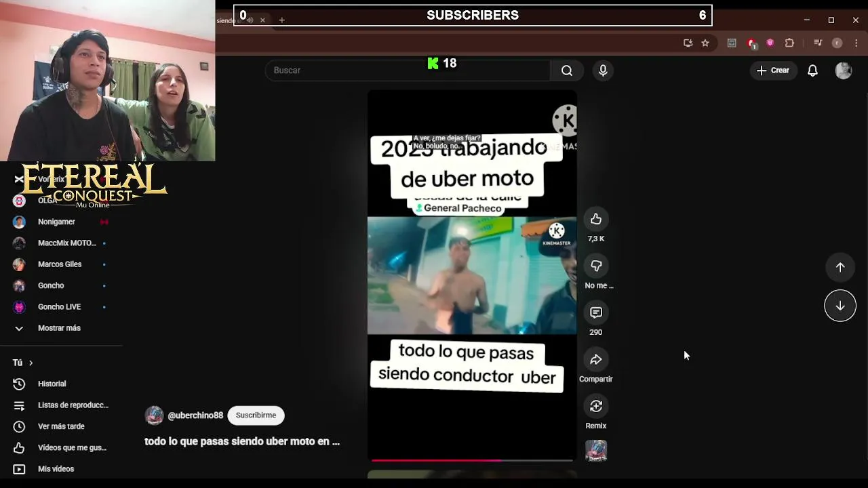Open the Marcos Giles subscription channel
868x488 pixels.
point(61,264)
